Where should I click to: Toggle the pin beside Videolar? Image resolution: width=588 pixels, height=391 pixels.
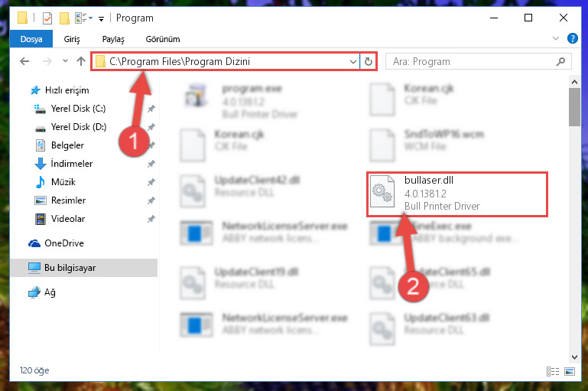point(151,219)
